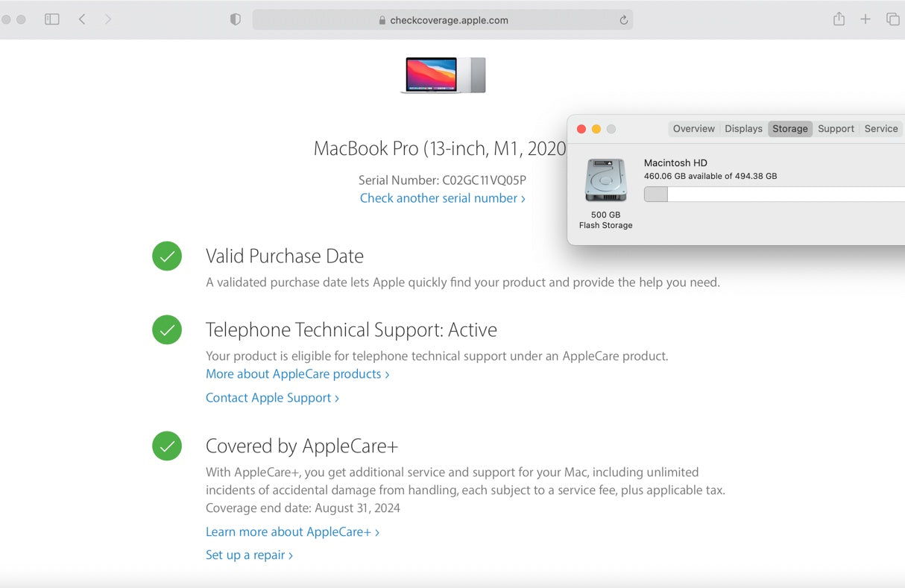Click the Macintosh HD drive icon
The width and height of the screenshot is (905, 588).
[x=605, y=180]
